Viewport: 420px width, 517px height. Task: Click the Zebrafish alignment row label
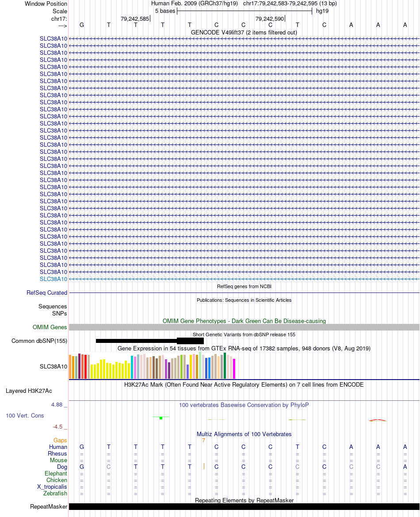click(55, 493)
